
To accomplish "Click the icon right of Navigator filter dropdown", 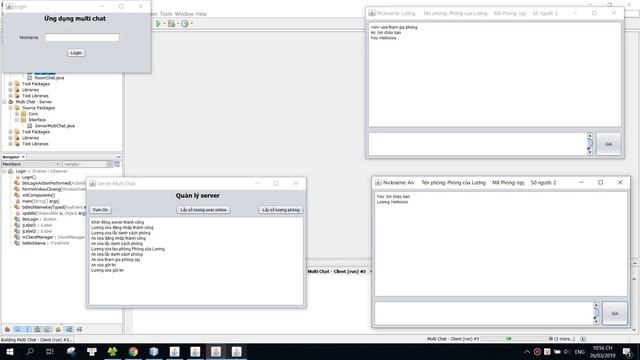I will pos(117,164).
